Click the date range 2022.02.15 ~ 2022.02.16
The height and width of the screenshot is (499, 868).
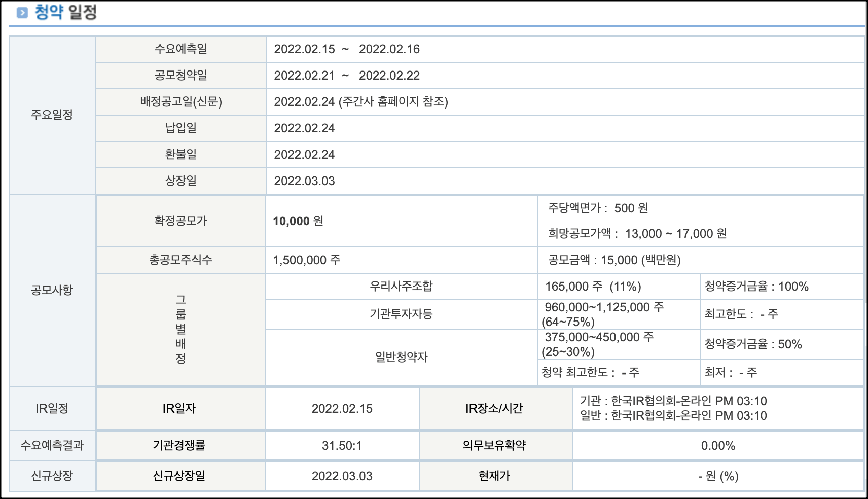click(x=347, y=49)
